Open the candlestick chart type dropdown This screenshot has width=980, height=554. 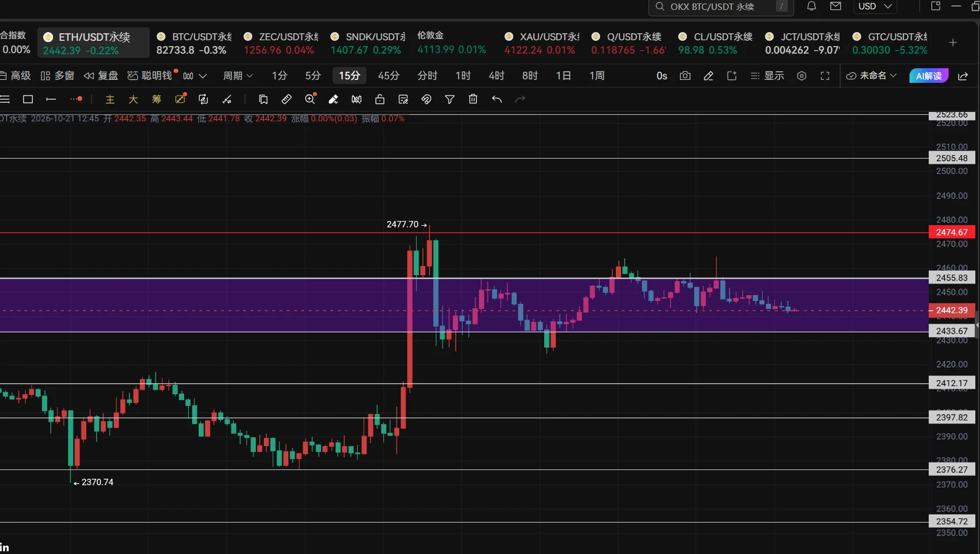click(195, 76)
